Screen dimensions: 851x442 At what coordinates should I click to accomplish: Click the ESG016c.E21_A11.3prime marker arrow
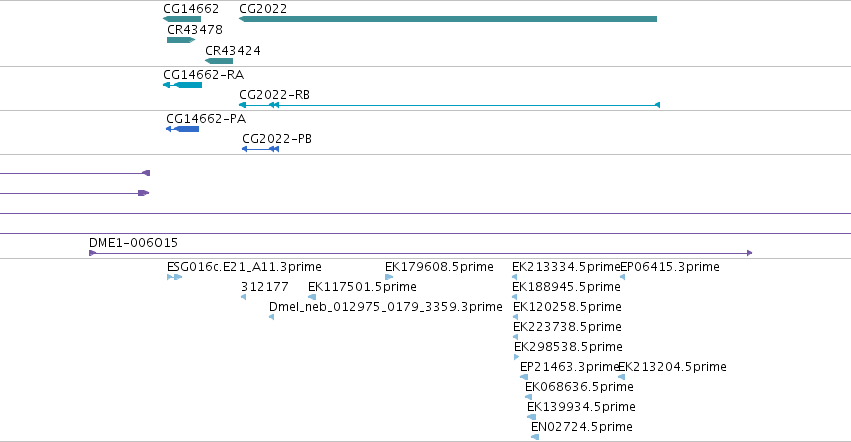(175, 277)
